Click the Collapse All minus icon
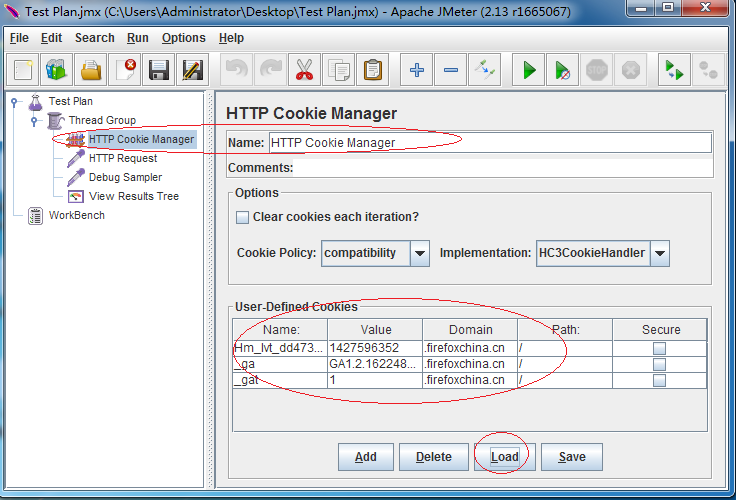The image size is (736, 500). [x=451, y=70]
